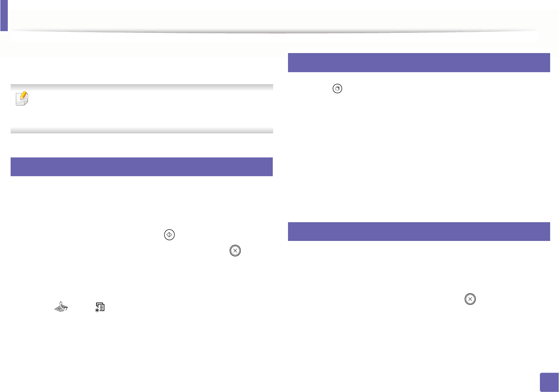The image size is (559, 392).
Task: Click the purple page number box
Action: [x=549, y=382]
